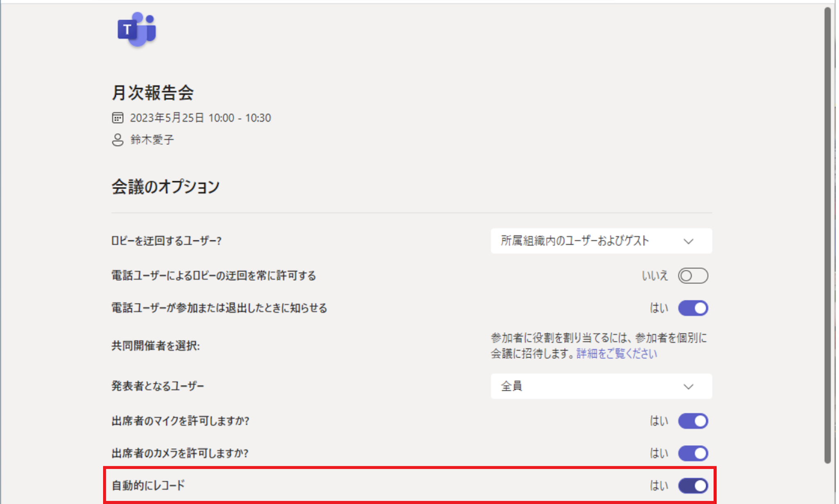This screenshot has width=839, height=504.
Task: Click the chevron arrow on the 全員 dropdown
Action: tap(688, 386)
